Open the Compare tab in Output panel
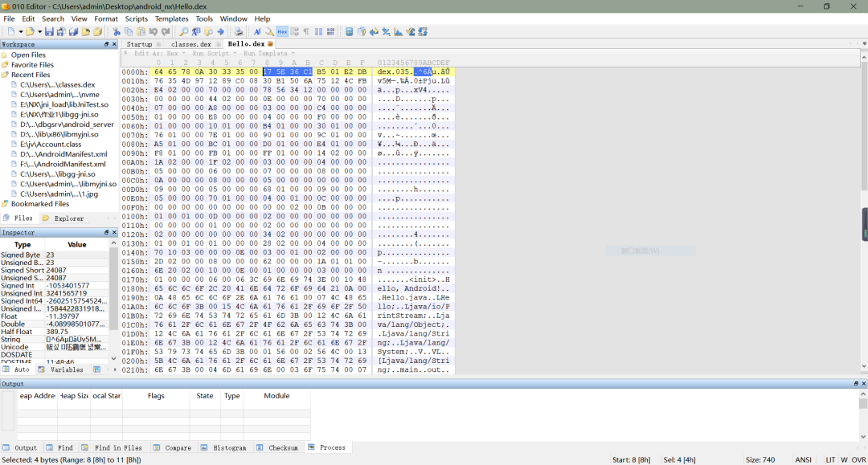Viewport: 868px width, 465px height. click(172, 448)
